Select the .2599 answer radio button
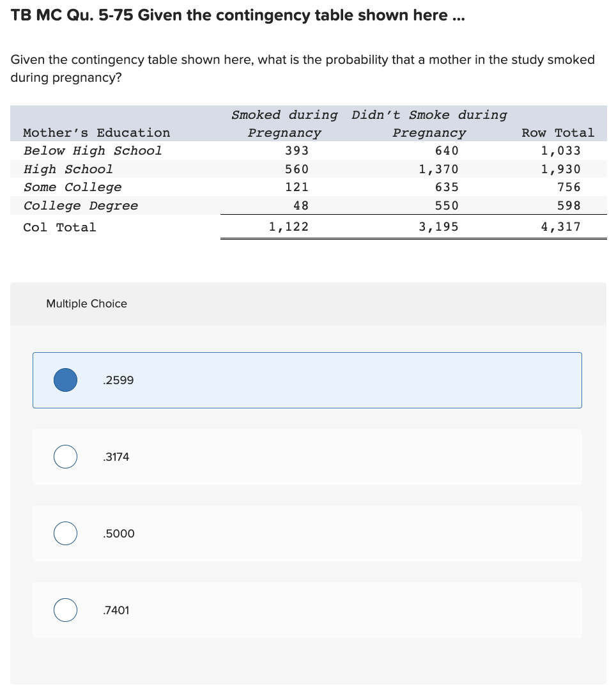The width and height of the screenshot is (616, 696). tap(65, 380)
